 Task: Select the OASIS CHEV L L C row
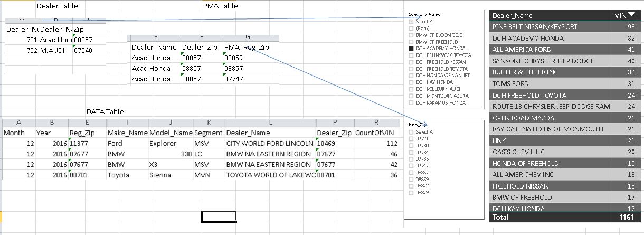coord(564,152)
